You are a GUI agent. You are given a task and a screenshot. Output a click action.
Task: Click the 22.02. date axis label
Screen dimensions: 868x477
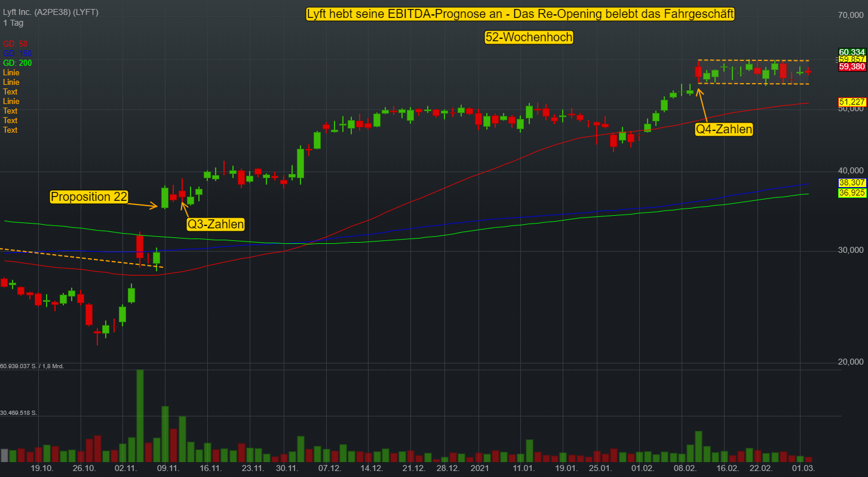pos(761,468)
